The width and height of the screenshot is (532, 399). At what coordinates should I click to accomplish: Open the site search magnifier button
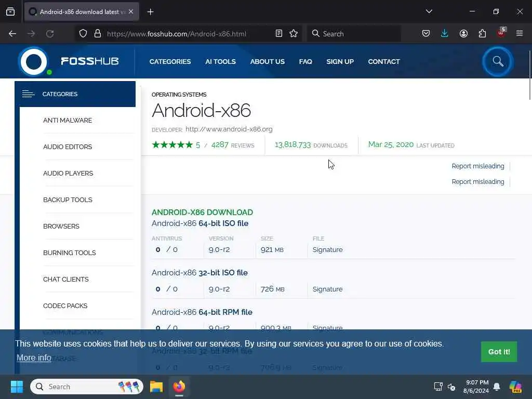pos(498,61)
